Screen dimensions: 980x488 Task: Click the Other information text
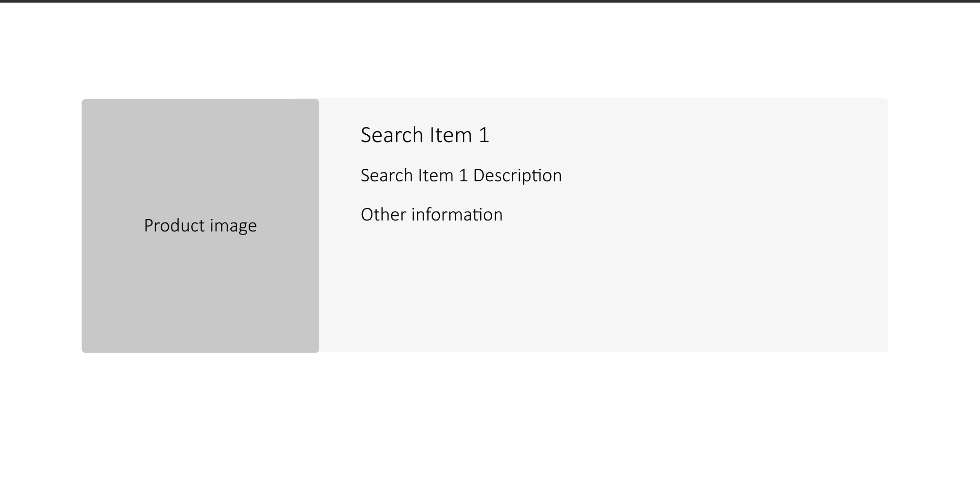point(431,215)
